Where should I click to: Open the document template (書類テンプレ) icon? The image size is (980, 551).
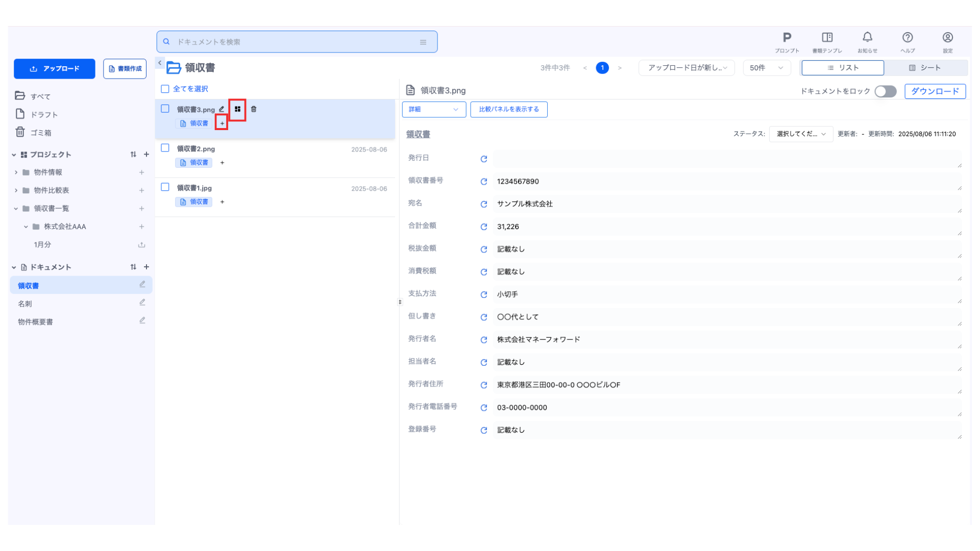coord(827,38)
